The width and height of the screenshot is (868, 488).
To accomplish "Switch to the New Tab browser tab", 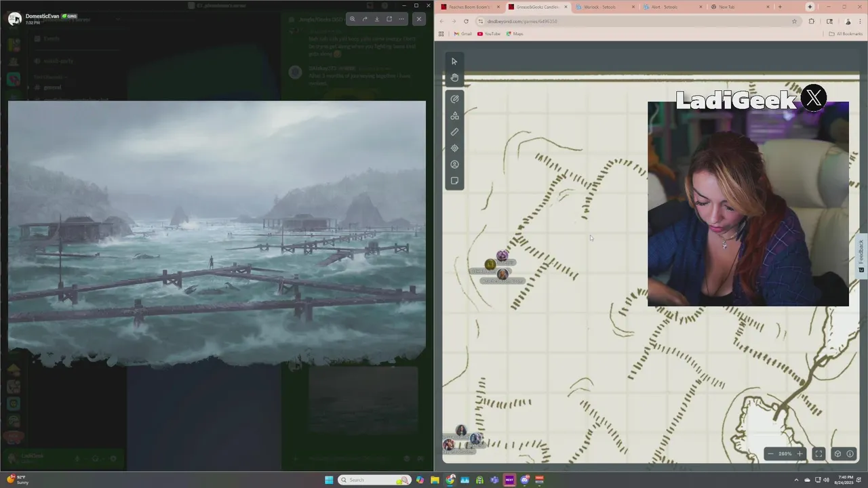I will coord(739,7).
